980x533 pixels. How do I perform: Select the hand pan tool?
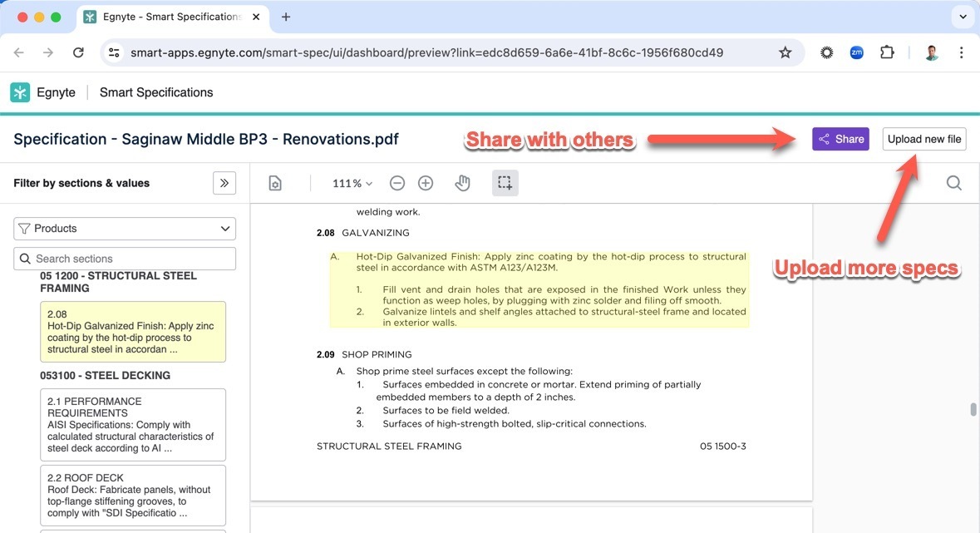(x=463, y=183)
